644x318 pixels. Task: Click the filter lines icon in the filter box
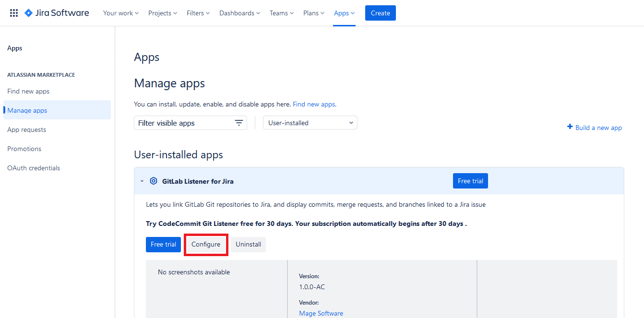point(239,123)
